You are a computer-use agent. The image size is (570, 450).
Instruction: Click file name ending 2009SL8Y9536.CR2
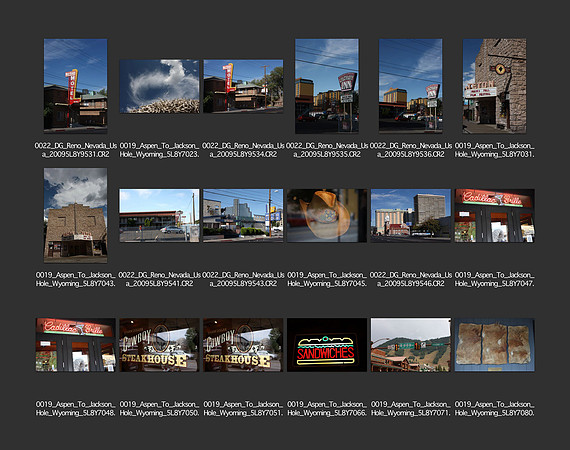pyautogui.click(x=411, y=150)
